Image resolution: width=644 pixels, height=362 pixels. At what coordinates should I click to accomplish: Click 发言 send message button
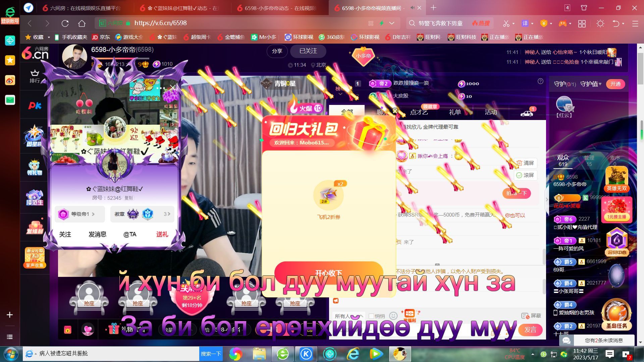tap(530, 330)
